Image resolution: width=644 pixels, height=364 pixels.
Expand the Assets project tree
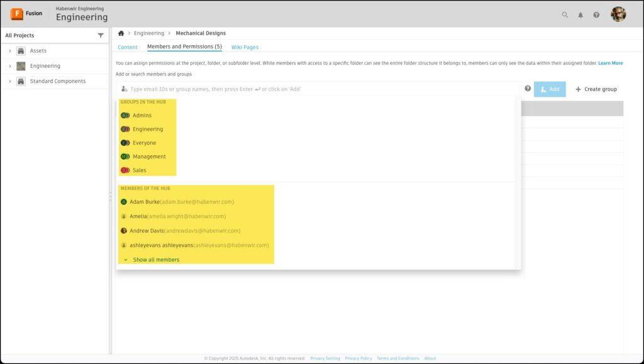pyautogui.click(x=10, y=51)
